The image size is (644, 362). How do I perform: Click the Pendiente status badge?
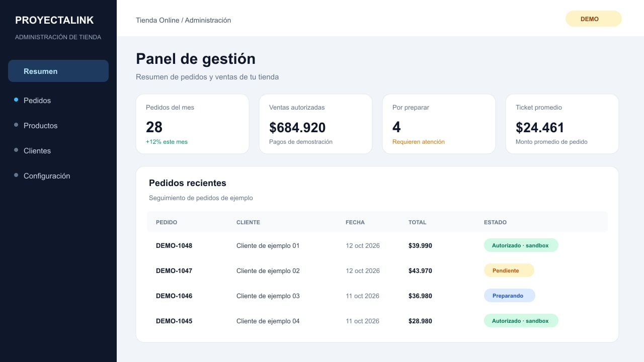(x=509, y=270)
